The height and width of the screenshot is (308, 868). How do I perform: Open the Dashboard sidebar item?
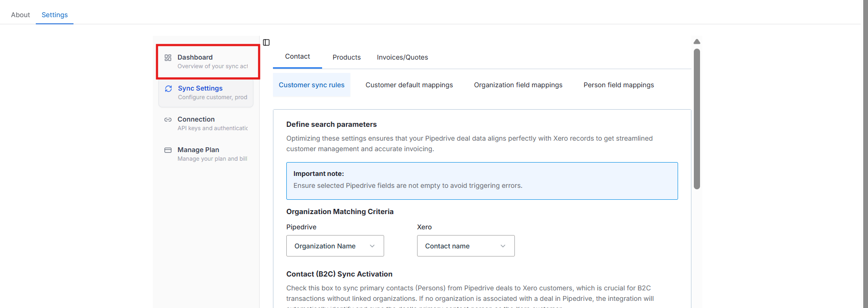pos(206,62)
